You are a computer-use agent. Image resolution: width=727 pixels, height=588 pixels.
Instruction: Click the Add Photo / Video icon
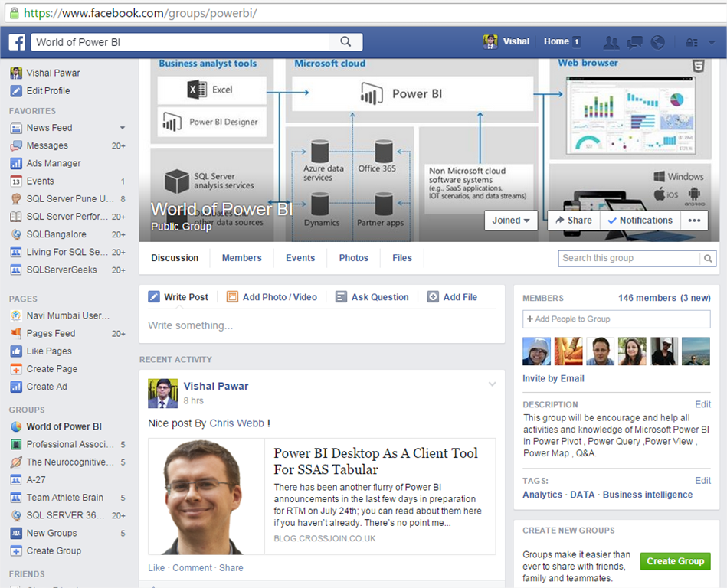(x=232, y=297)
